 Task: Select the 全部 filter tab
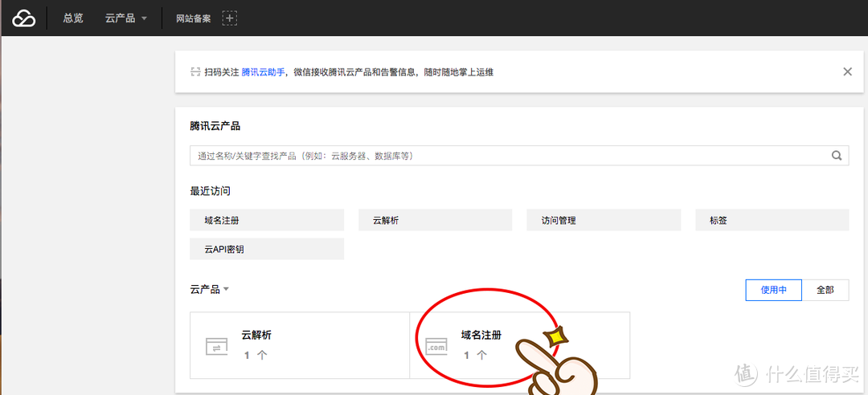click(x=825, y=290)
